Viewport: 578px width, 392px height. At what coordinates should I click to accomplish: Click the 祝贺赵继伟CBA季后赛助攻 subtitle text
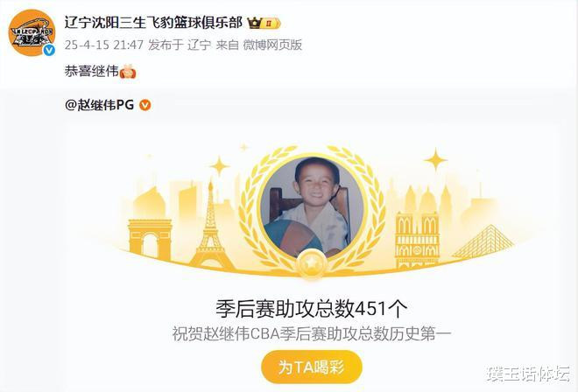pyautogui.click(x=312, y=334)
